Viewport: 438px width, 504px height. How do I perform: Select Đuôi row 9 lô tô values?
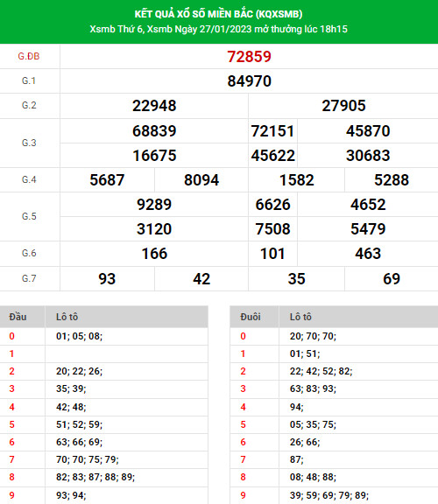click(329, 495)
